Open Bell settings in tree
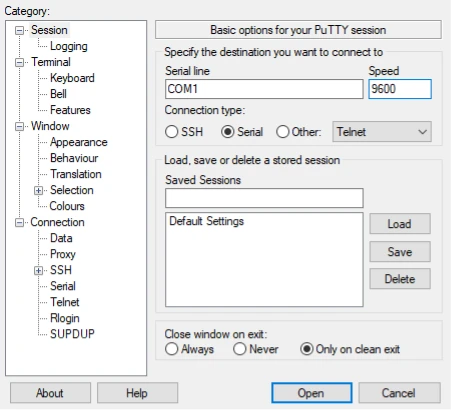 (x=58, y=94)
